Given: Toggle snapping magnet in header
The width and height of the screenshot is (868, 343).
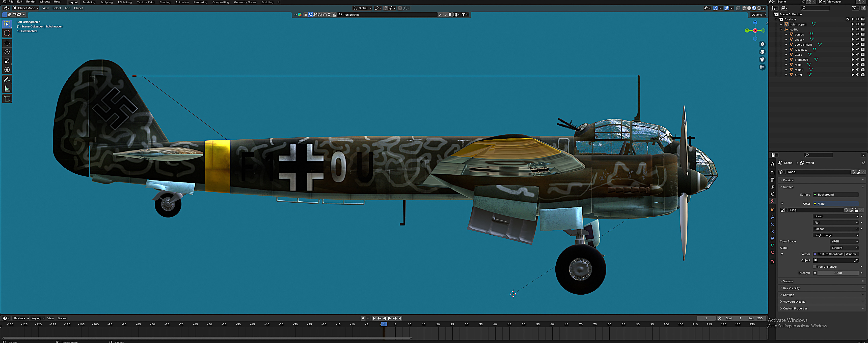Looking at the screenshot, I should tap(386, 8).
